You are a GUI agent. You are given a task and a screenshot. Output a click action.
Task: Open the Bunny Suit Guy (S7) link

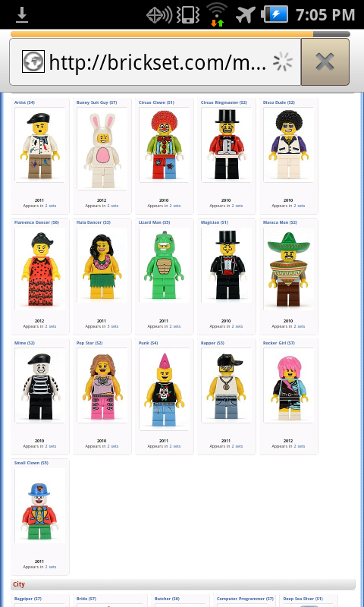tap(97, 102)
